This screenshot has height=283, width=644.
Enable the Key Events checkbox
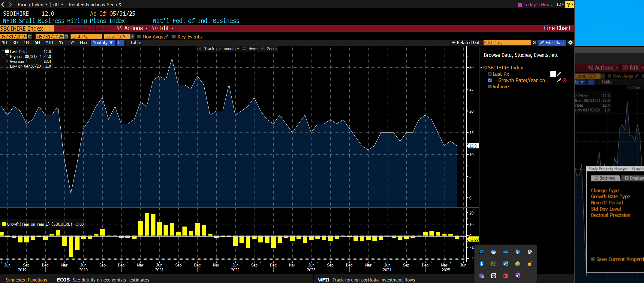174,37
